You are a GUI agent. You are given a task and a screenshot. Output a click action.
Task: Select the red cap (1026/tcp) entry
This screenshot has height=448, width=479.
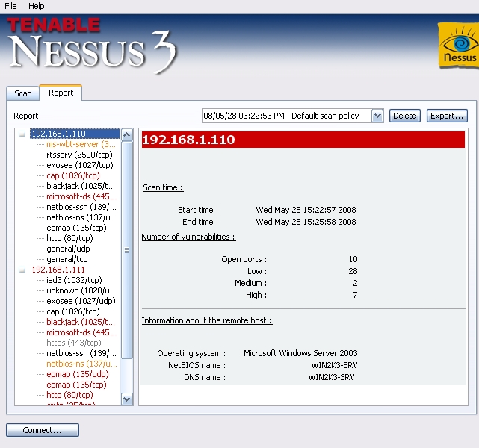coord(73,175)
